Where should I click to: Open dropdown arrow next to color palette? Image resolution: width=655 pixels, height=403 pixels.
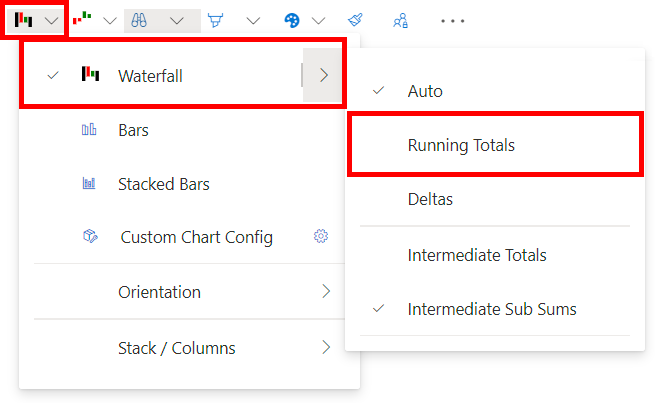coord(319,20)
